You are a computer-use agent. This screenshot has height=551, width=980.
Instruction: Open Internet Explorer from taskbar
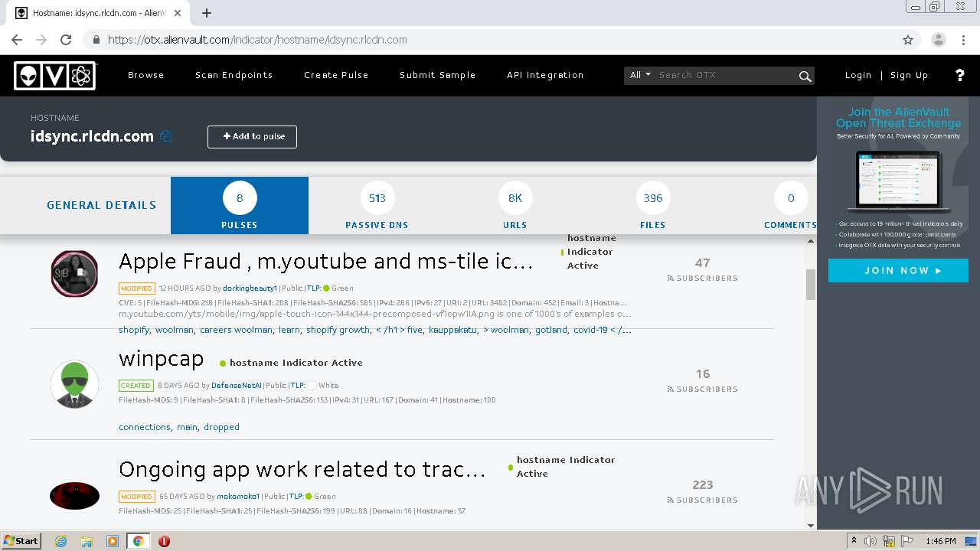(x=60, y=541)
